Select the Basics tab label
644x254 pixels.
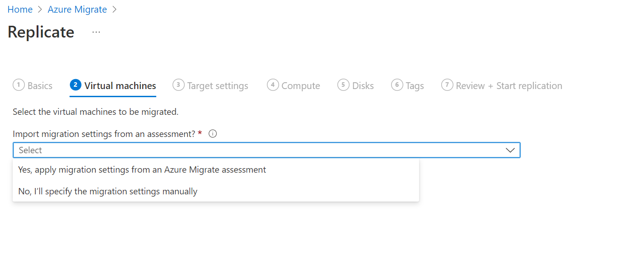click(x=40, y=86)
